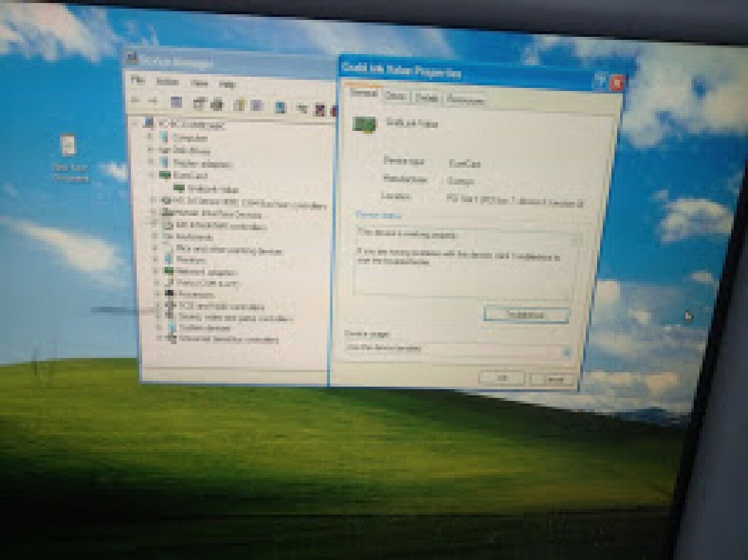Select the Network adapters icon in the tree
Image resolution: width=748 pixels, height=560 pixels.
169,271
